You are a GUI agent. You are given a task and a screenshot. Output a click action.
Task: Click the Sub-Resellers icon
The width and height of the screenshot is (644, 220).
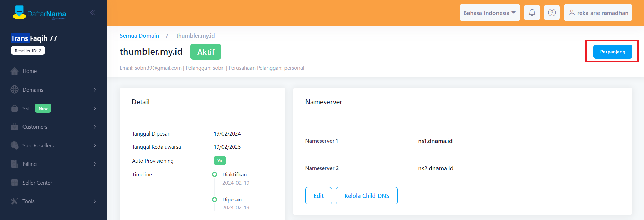tap(14, 145)
